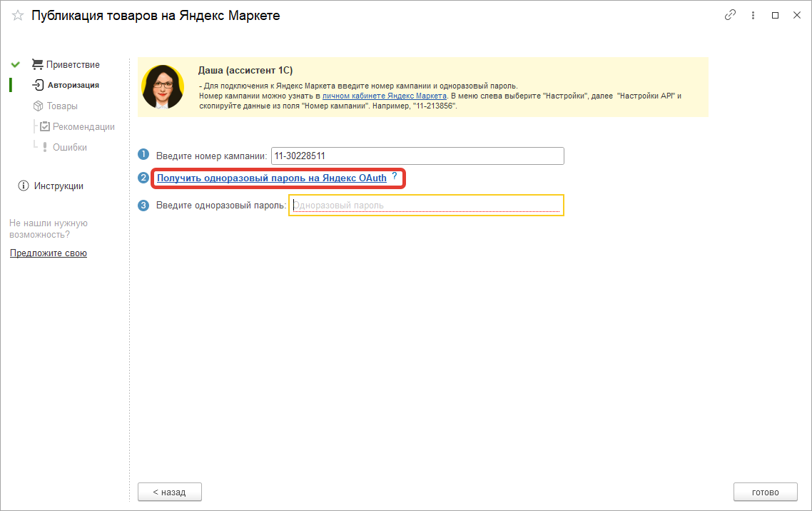Open the Ошибки step
The height and width of the screenshot is (511, 812).
[70, 148]
